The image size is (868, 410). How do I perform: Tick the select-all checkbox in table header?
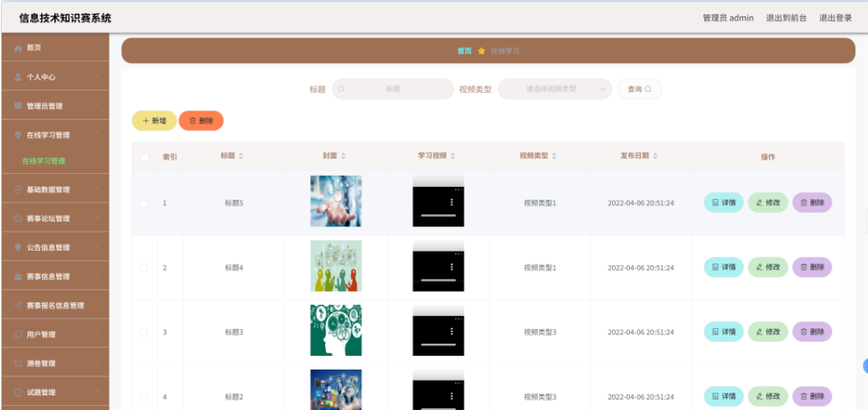click(145, 157)
